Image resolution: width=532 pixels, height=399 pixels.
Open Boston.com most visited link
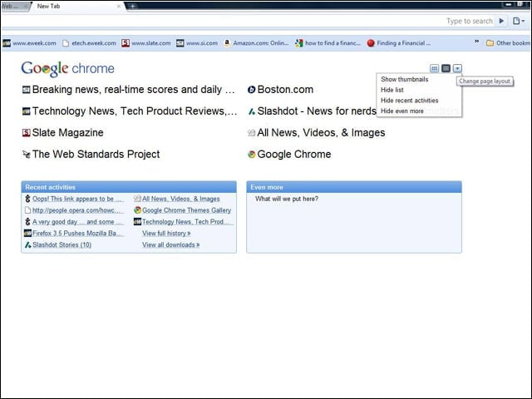(x=285, y=90)
